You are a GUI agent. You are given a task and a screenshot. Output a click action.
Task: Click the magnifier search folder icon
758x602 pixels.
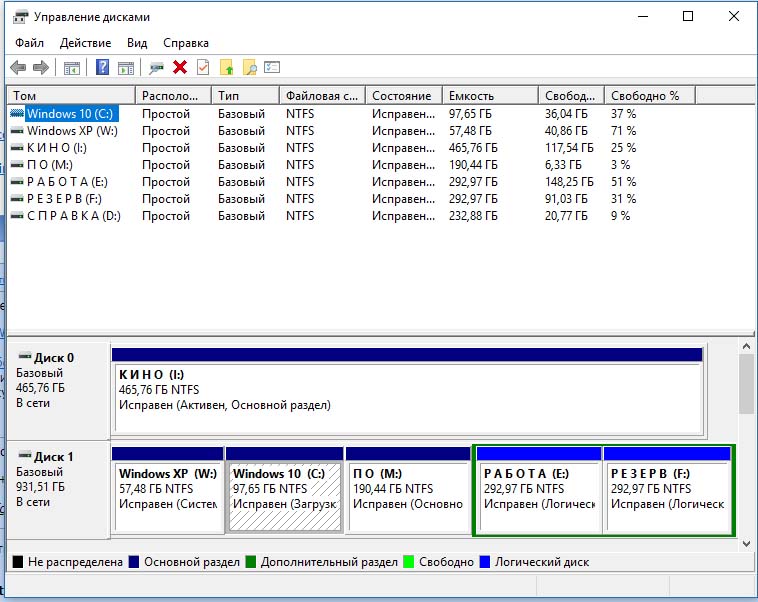click(x=250, y=68)
